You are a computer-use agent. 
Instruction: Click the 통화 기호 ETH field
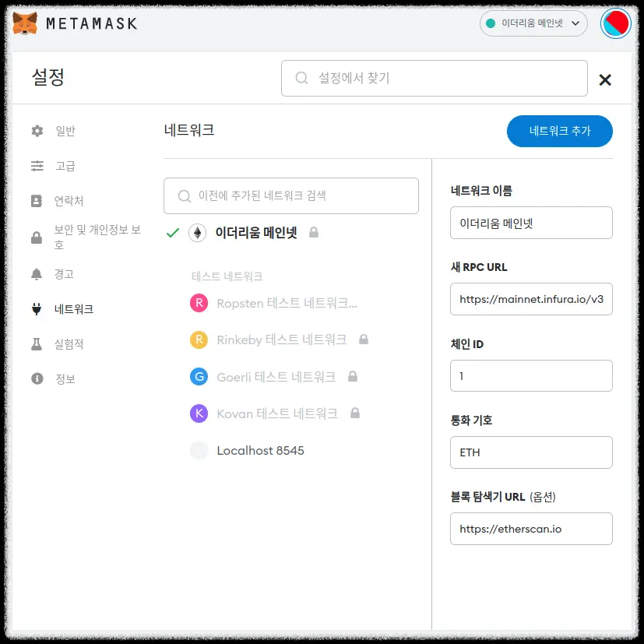[531, 452]
